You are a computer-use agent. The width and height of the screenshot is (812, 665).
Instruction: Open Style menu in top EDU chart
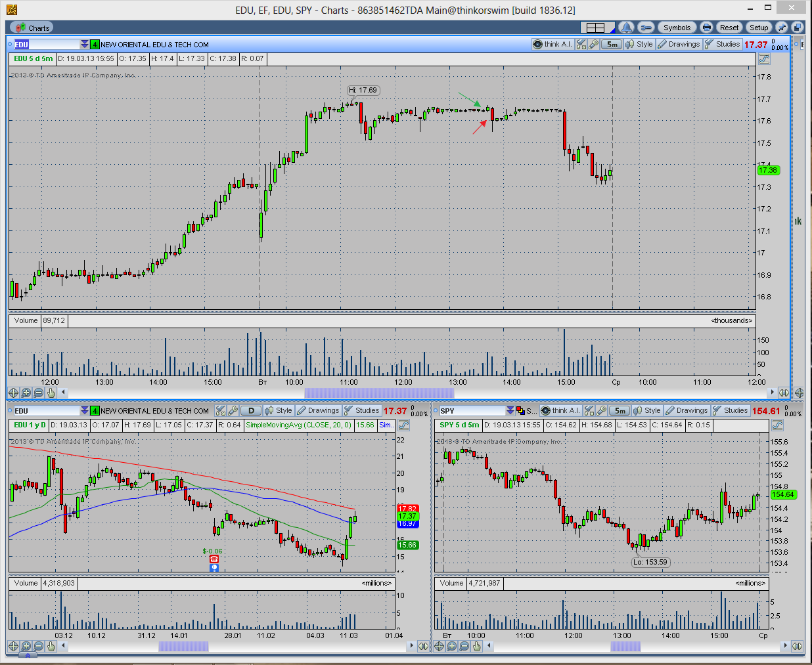click(639, 44)
